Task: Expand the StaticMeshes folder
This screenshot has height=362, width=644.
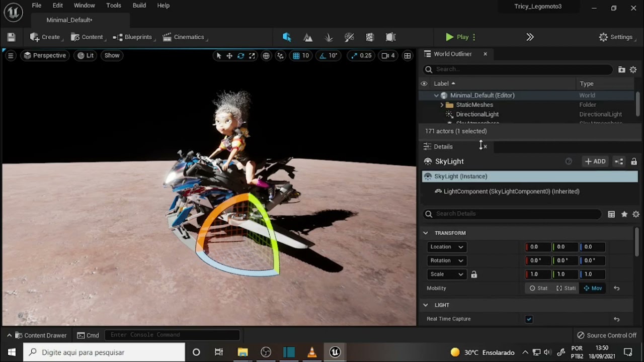Action: click(x=442, y=105)
